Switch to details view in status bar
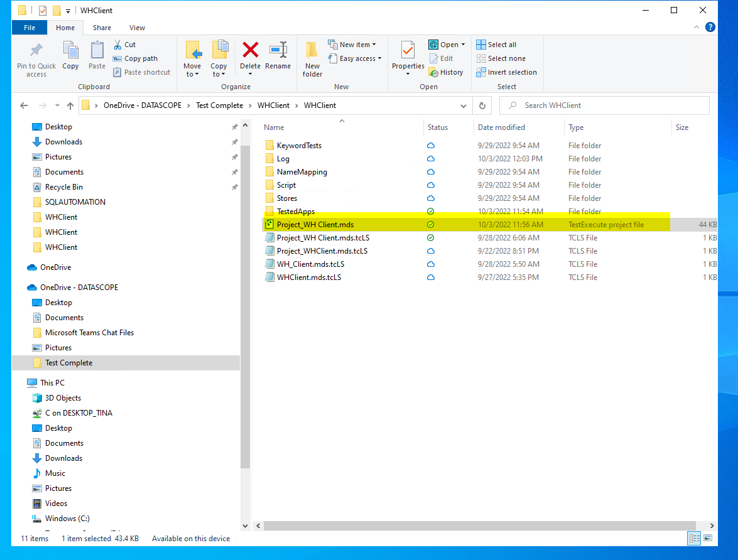The image size is (738, 560). 695,538
